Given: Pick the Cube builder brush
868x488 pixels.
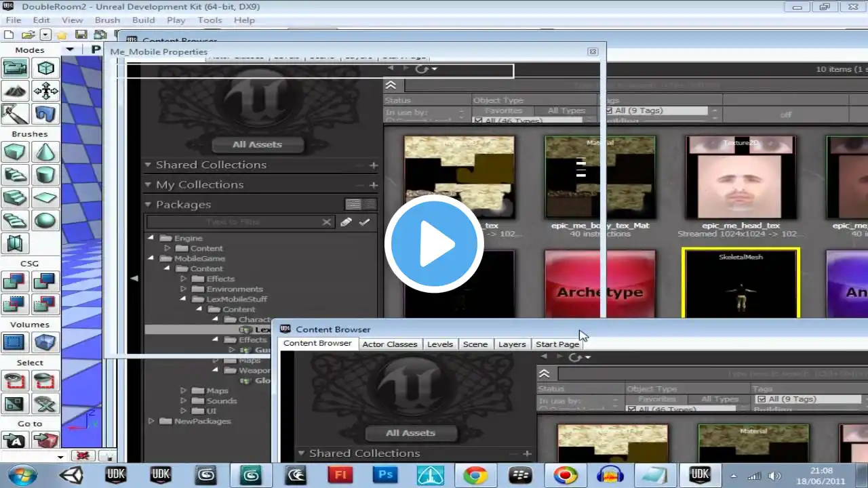Looking at the screenshot, I should pos(15,152).
